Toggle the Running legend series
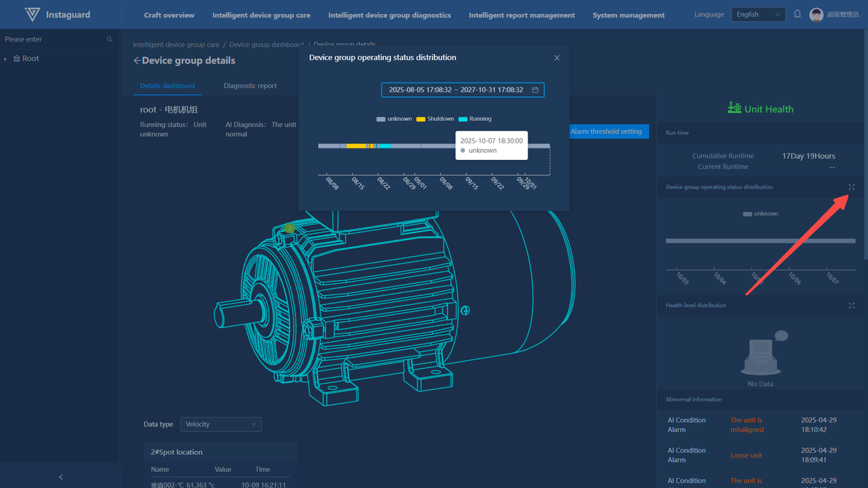The height and width of the screenshot is (488, 868). point(475,119)
